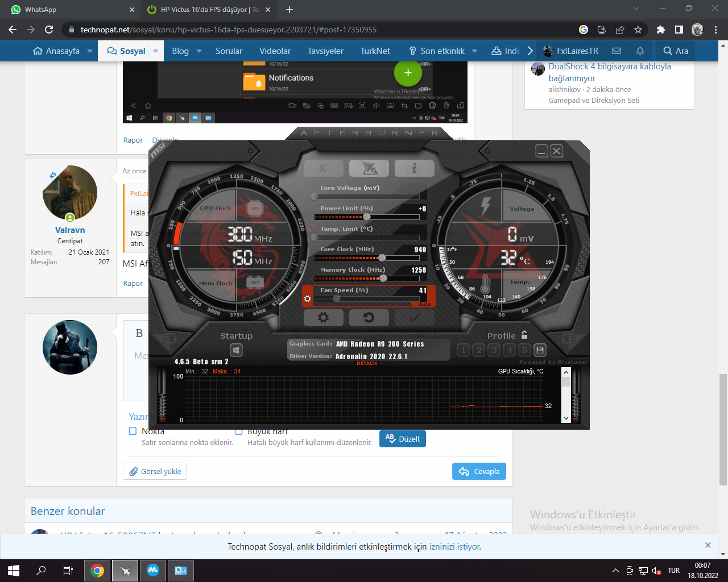Click MSI Afterburner taskbar icon
Viewport: 728px width, 582px height.
125,571
